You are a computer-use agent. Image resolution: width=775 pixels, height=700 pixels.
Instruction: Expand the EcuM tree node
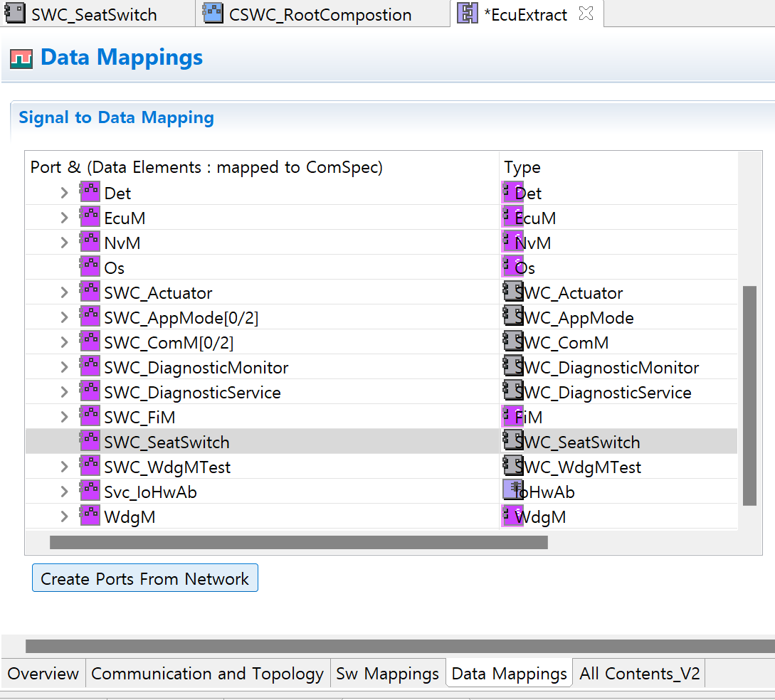(x=64, y=218)
